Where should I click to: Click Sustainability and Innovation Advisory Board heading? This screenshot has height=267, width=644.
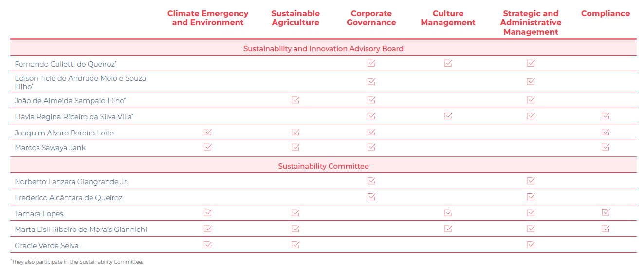pyautogui.click(x=323, y=49)
